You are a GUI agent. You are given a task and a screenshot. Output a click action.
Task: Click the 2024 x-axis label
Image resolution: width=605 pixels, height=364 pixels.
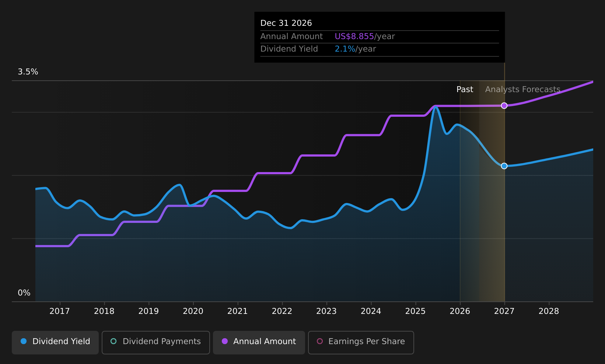click(x=371, y=311)
